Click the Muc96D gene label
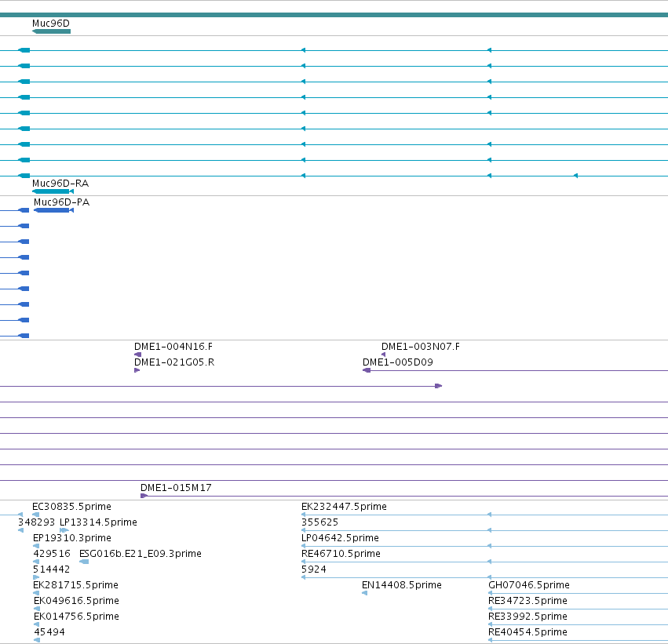The height and width of the screenshot is (644, 668). click(51, 24)
